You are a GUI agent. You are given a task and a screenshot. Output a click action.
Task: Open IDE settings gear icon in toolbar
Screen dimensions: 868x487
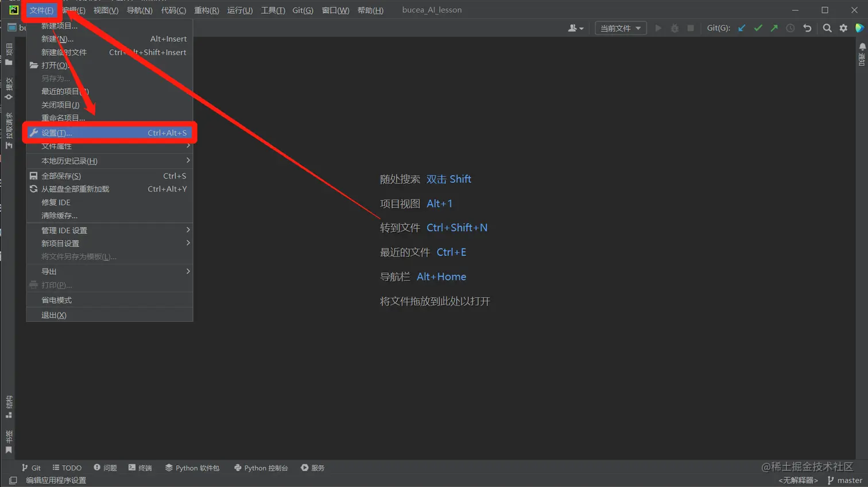843,28
